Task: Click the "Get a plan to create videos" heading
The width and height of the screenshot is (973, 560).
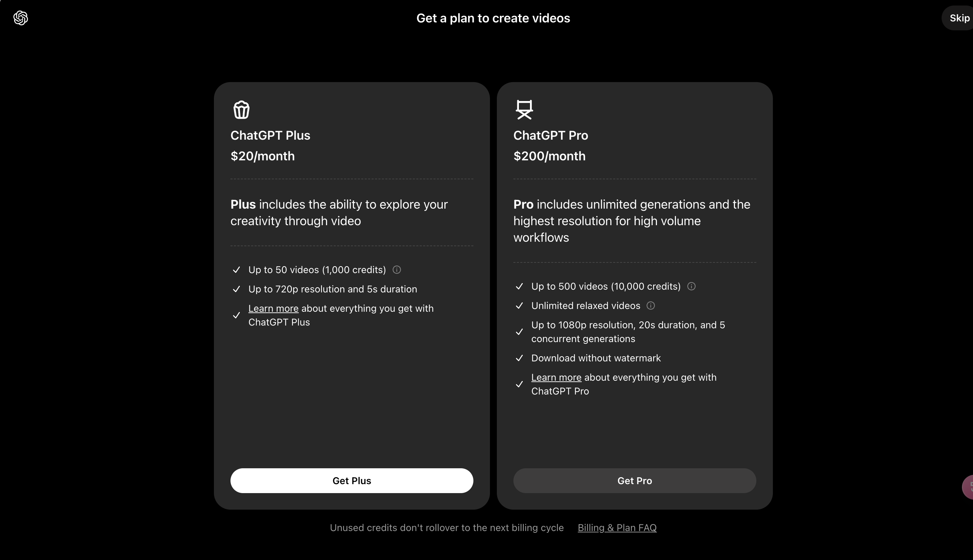Action: tap(493, 18)
